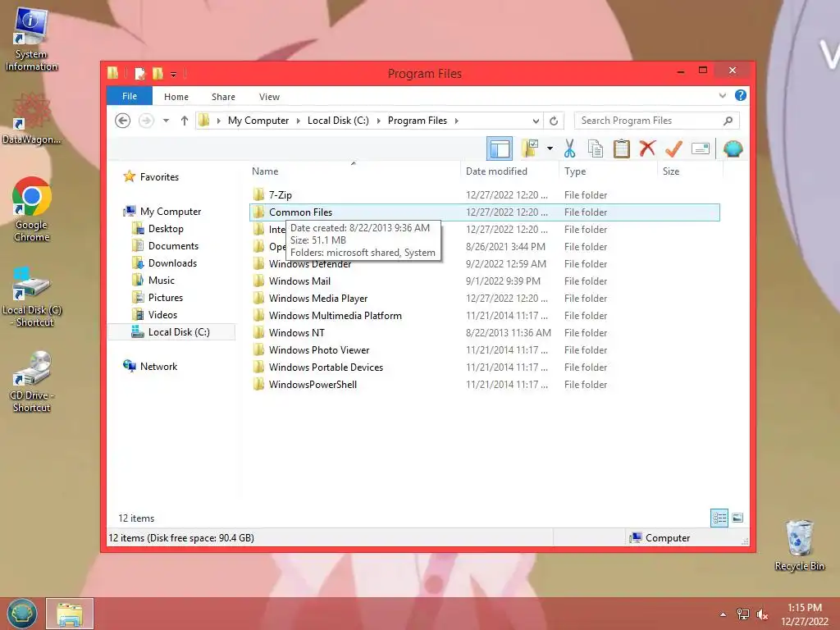Expand the arrow after Program Files breadcrumb
Screen dimensions: 840x630
click(456, 121)
